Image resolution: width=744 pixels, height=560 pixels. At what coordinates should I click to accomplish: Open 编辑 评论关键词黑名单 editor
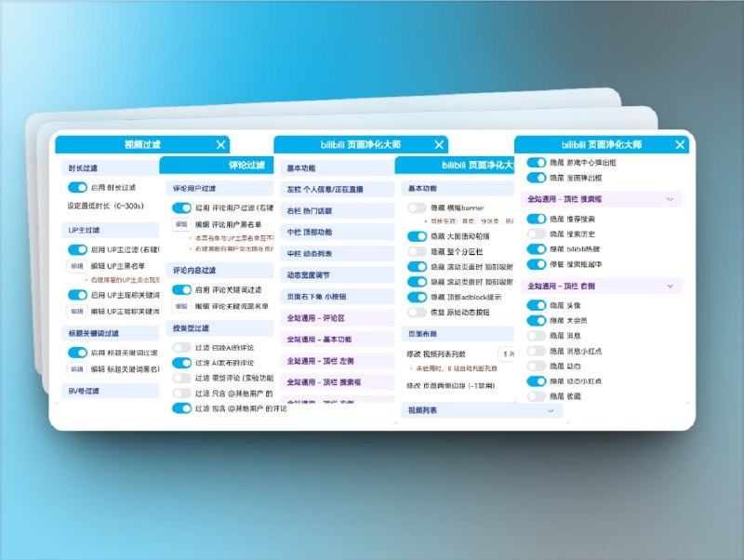pyautogui.click(x=181, y=304)
